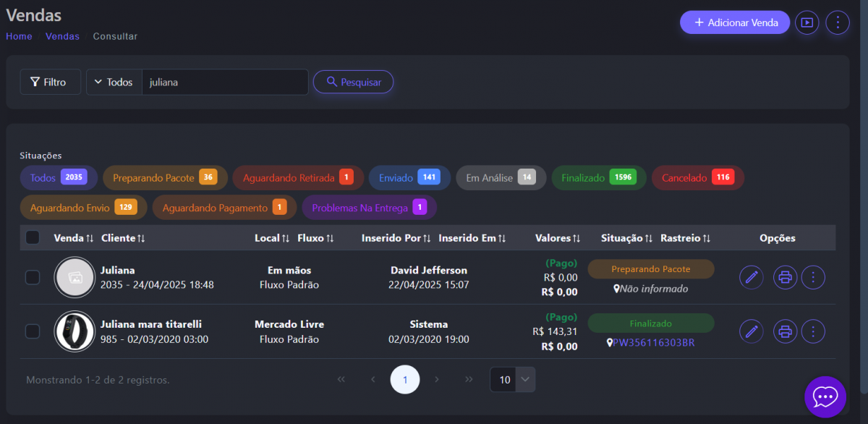Viewport: 868px width, 424px height.
Task: Open more options for sale 985
Action: pos(814,331)
